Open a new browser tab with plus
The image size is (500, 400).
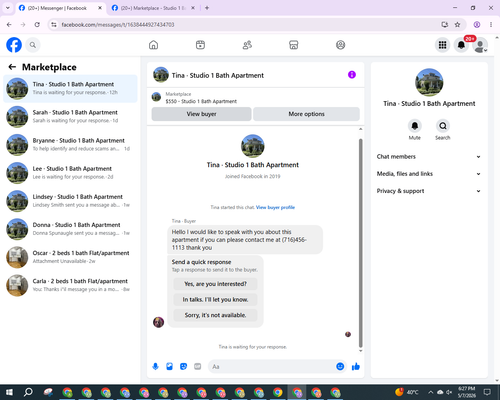point(207,8)
